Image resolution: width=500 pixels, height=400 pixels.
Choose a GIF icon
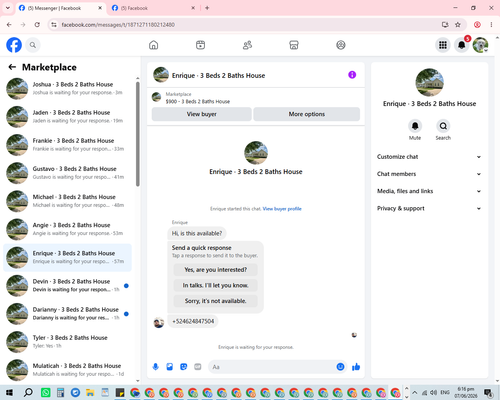tap(198, 367)
